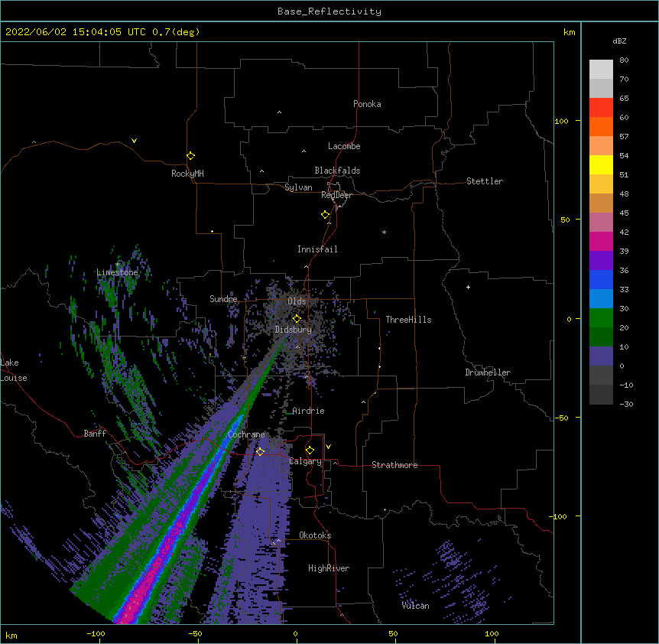Select the yellow 51-54 dBZ legend color
The image size is (659, 644).
601,164
